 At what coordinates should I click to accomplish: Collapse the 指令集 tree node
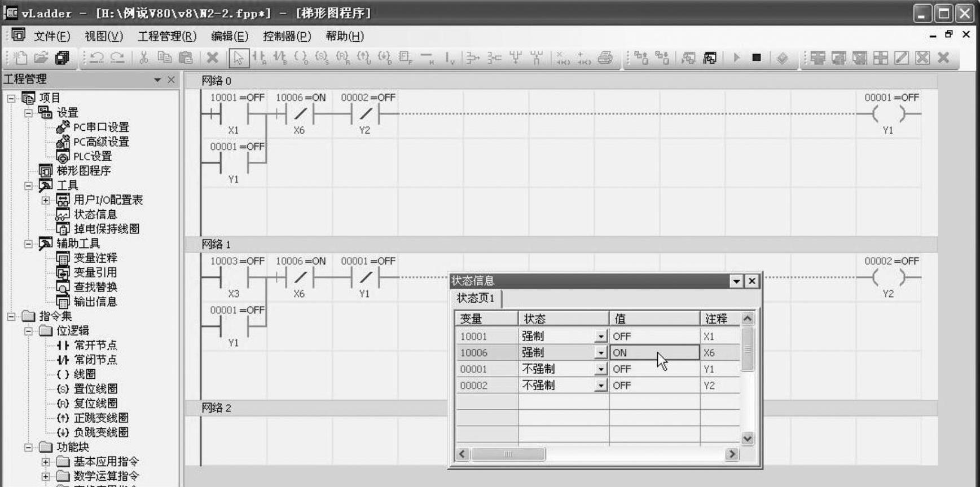tap(11, 316)
